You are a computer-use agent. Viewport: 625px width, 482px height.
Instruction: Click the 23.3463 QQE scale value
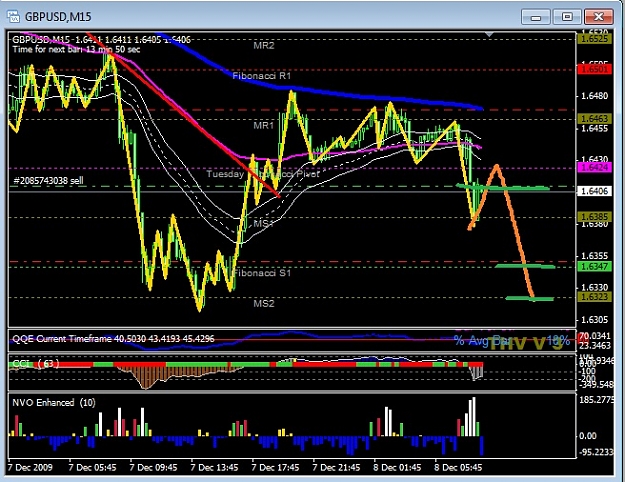[x=597, y=345]
